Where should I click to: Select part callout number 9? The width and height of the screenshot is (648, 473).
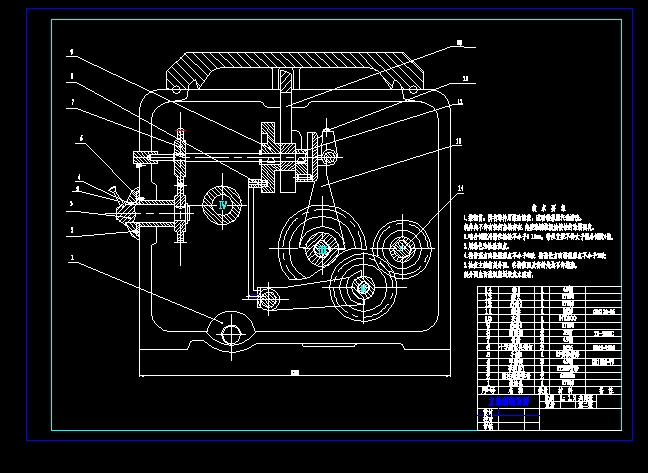click(72, 52)
